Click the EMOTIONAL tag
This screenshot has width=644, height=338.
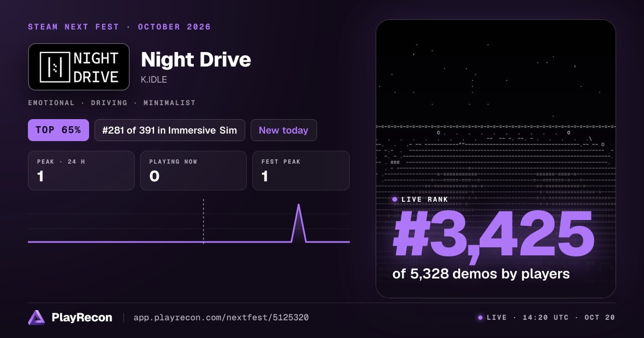51,102
